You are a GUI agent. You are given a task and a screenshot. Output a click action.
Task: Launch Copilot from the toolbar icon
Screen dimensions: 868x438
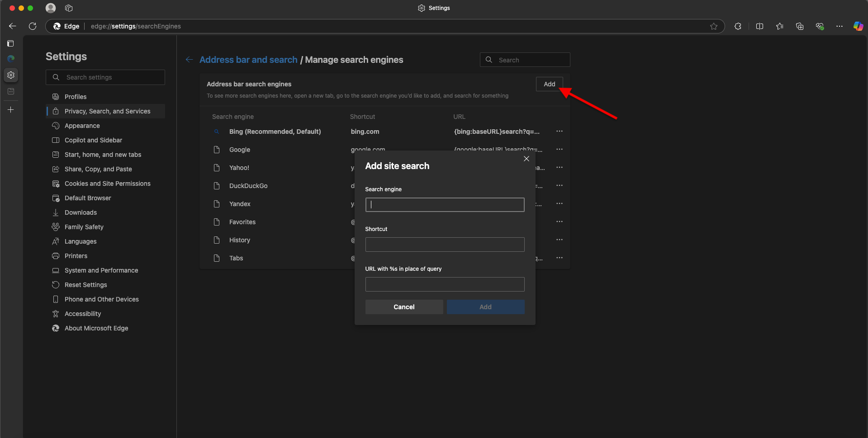point(858,26)
